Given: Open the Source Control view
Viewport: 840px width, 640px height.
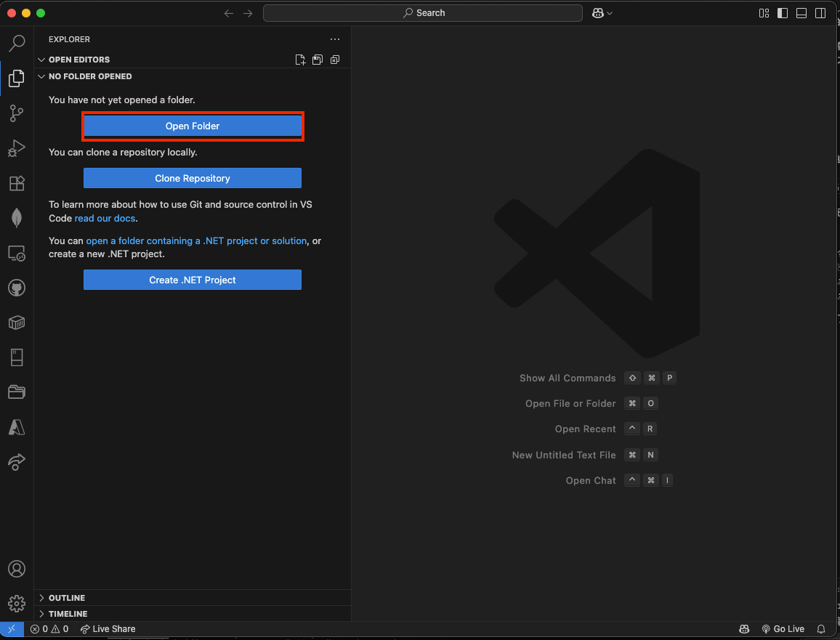Looking at the screenshot, I should (x=17, y=113).
